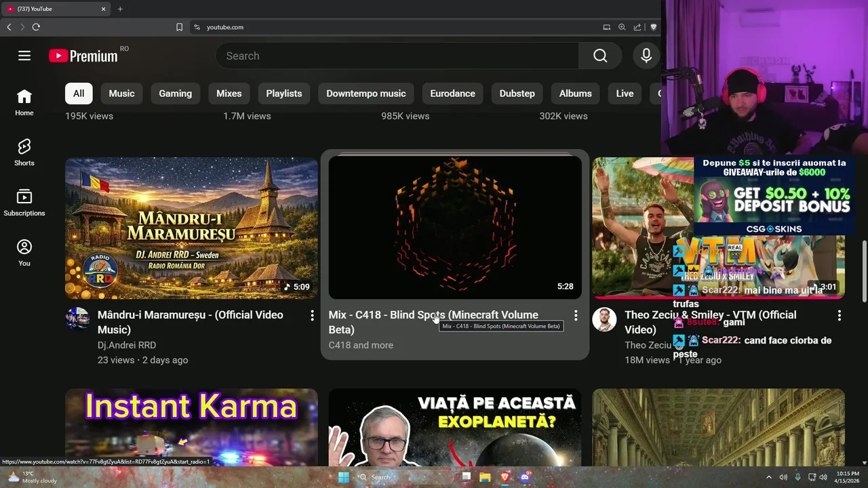The width and height of the screenshot is (868, 488).
Task: Open Windows Start menu
Action: (x=344, y=477)
